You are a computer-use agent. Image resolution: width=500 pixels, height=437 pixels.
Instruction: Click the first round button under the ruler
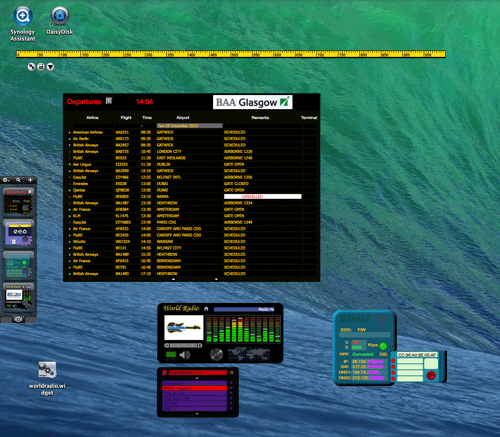pos(31,67)
